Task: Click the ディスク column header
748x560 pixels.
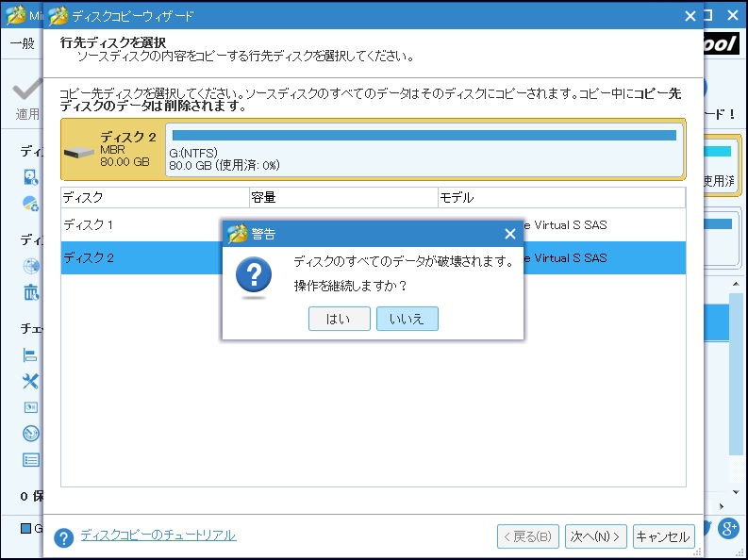Action: tap(155, 197)
